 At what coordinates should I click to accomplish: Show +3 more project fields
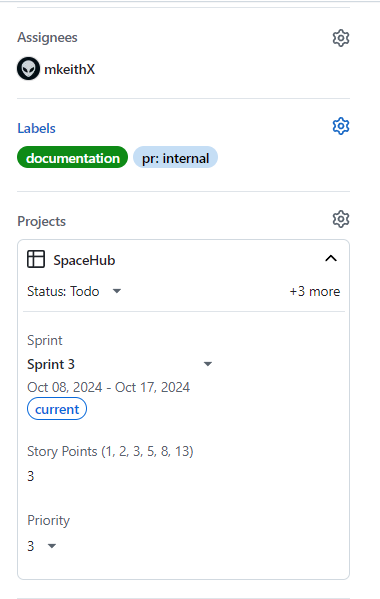(315, 291)
